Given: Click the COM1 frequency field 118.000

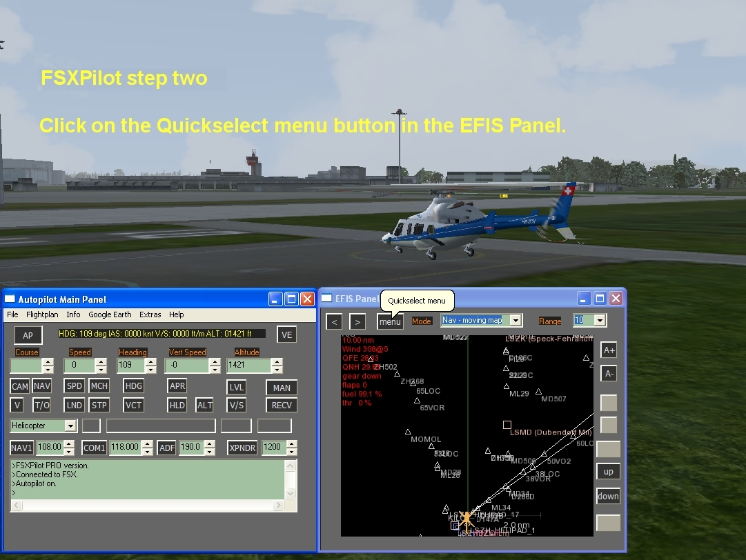Looking at the screenshot, I should pyautogui.click(x=126, y=448).
